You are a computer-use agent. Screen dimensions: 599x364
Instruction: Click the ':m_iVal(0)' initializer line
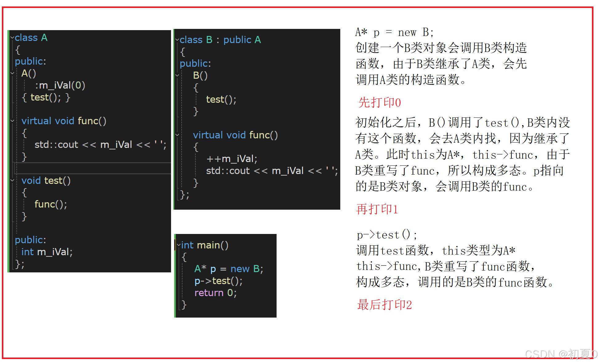point(60,85)
